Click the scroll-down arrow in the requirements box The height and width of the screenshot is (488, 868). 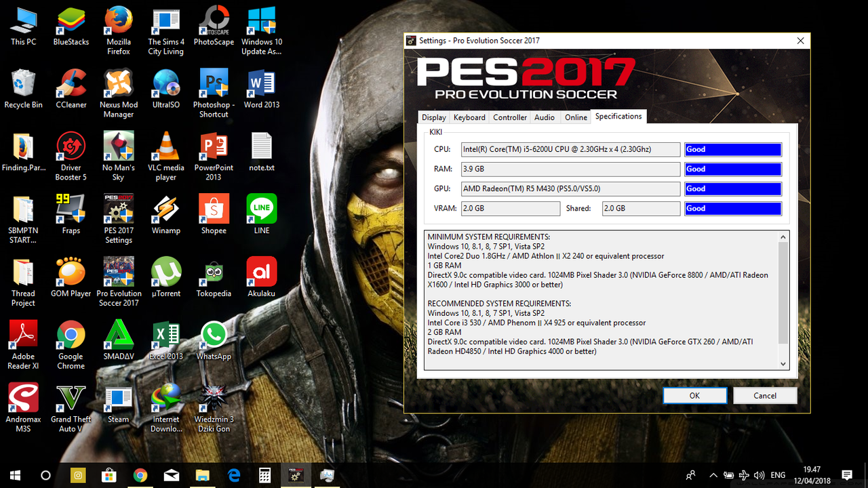pos(783,364)
